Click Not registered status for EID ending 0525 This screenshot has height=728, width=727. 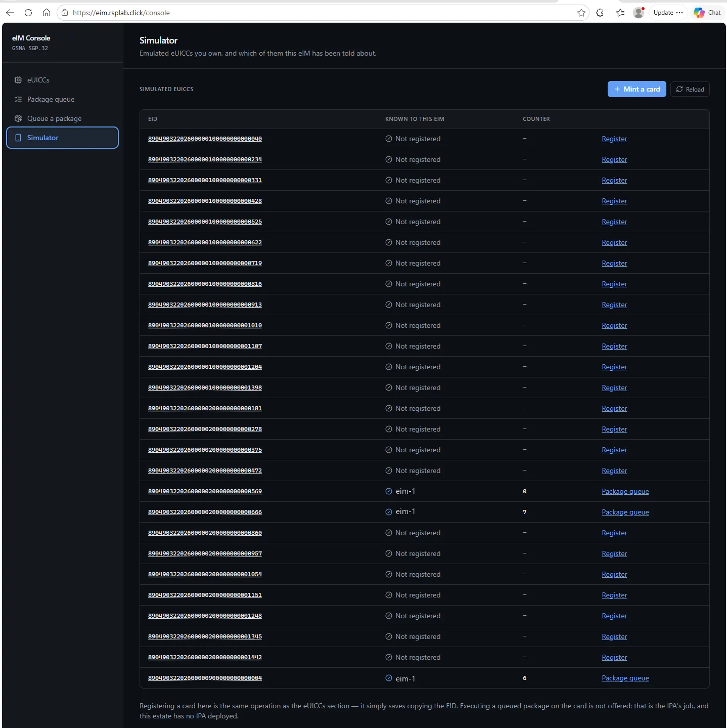tap(413, 222)
